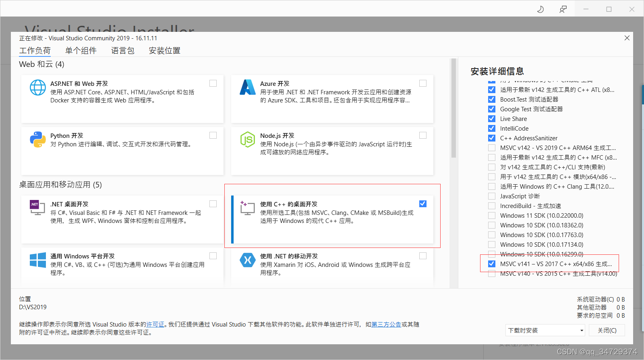
Task: Check the C++/CLI 支持 for v142 component
Action: pyautogui.click(x=492, y=167)
